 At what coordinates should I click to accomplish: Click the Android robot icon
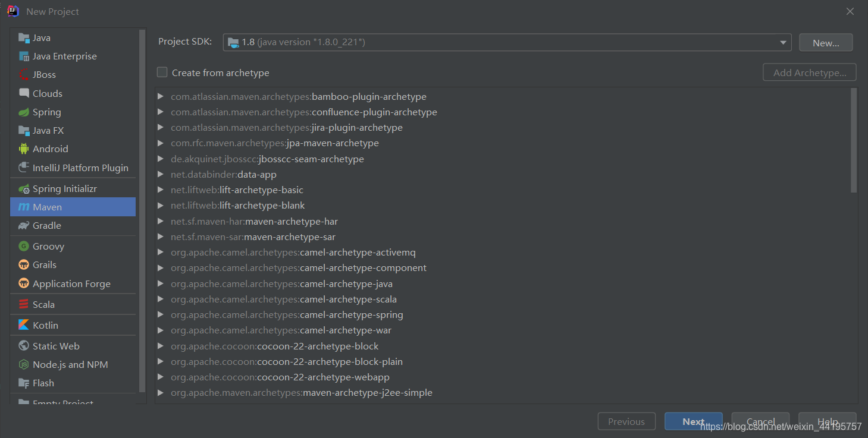(24, 149)
